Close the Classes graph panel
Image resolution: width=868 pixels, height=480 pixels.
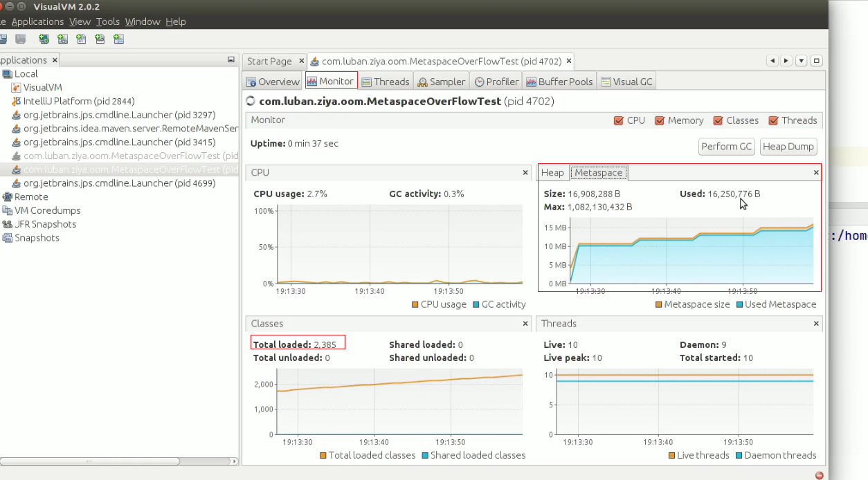click(525, 324)
